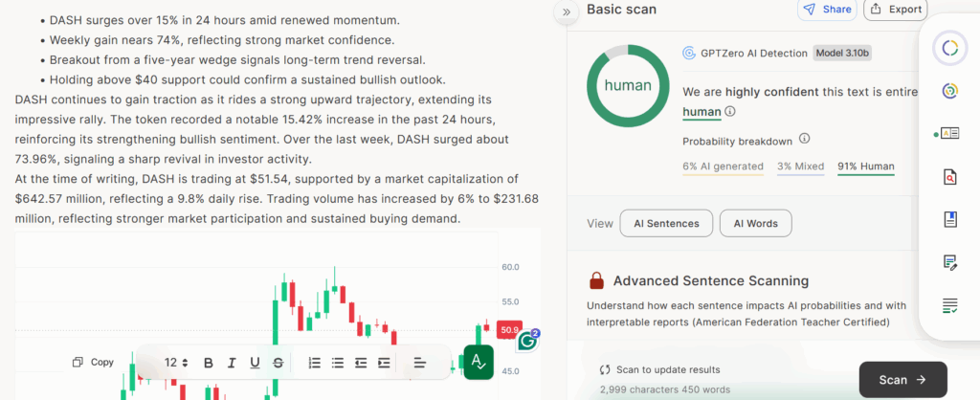
Task: Click the human result donut chart
Action: (627, 85)
